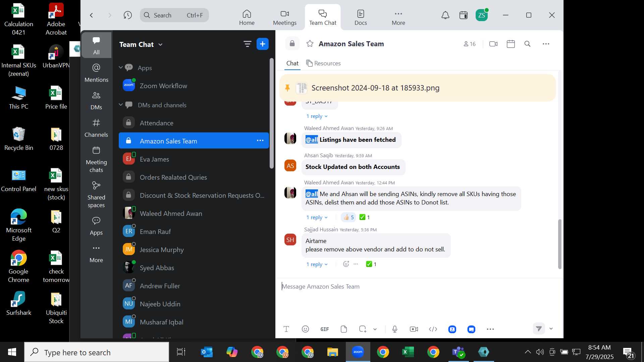Click the screenshot capture icon

point(362,329)
